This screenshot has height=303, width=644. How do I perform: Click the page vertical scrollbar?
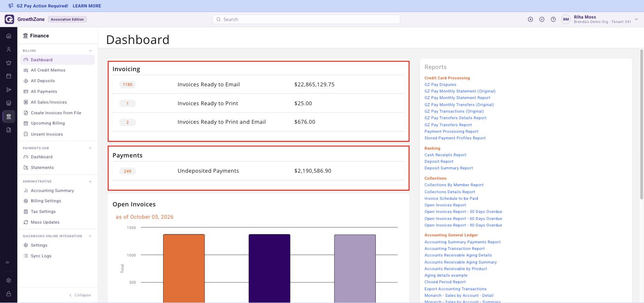(x=642, y=125)
